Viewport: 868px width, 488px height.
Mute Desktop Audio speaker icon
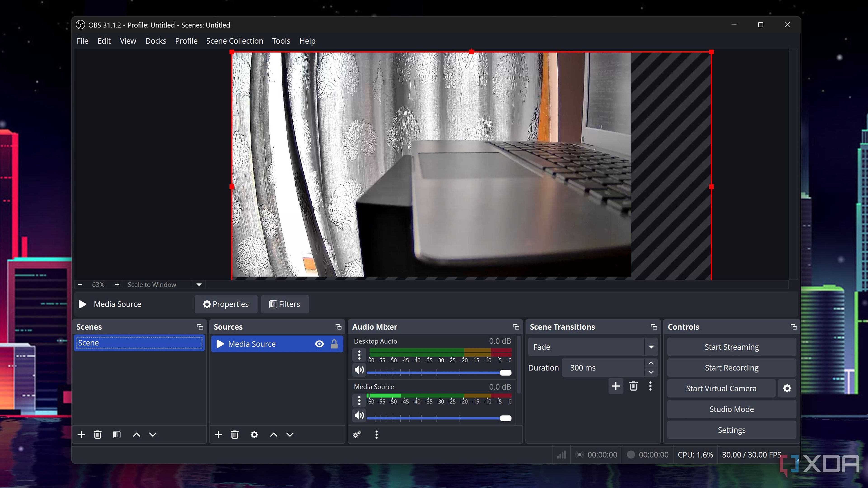[359, 370]
